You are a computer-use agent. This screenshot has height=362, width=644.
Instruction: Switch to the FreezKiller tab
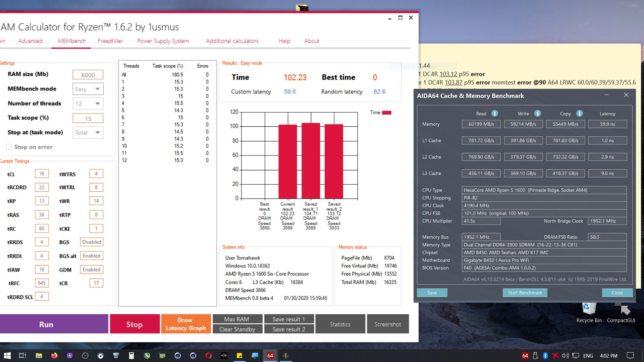110,41
